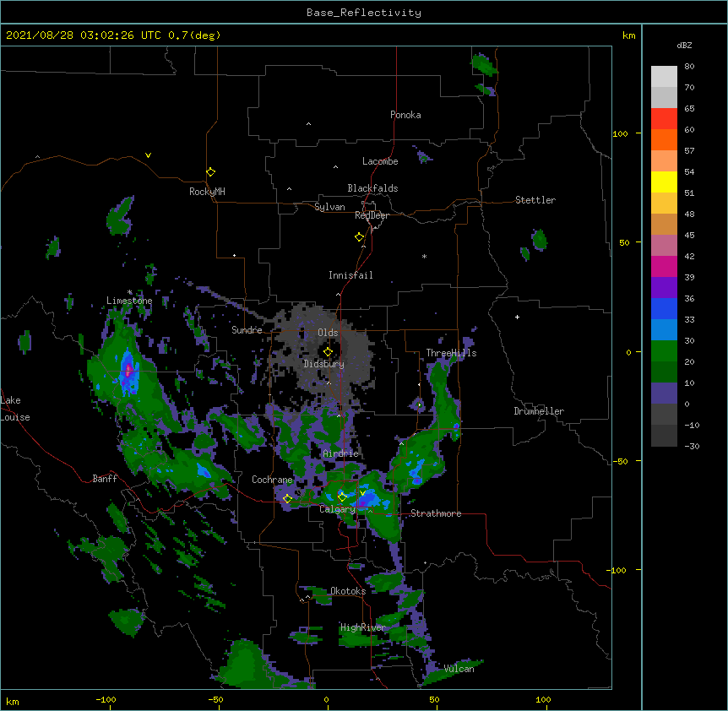Select the Cochrane label

pyautogui.click(x=273, y=480)
